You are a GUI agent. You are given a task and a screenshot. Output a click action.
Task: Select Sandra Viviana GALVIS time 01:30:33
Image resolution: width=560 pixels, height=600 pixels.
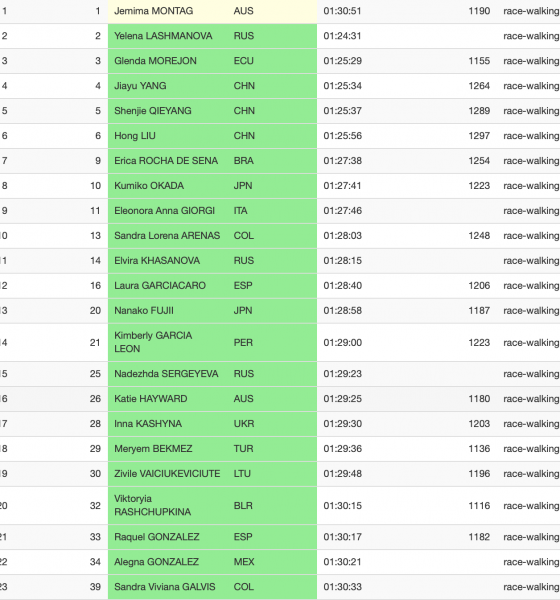pos(343,587)
